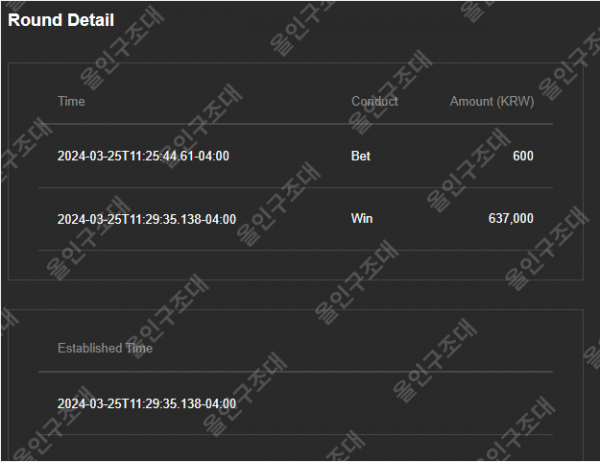Image resolution: width=600 pixels, height=462 pixels.
Task: Click the Win row timestamp 11:29:35.138
Action: pos(147,219)
